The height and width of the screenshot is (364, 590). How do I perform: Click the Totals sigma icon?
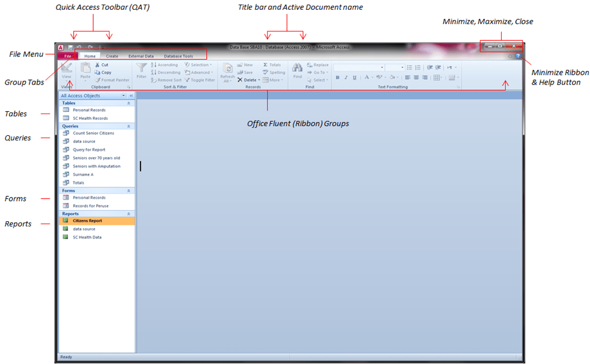click(x=265, y=65)
